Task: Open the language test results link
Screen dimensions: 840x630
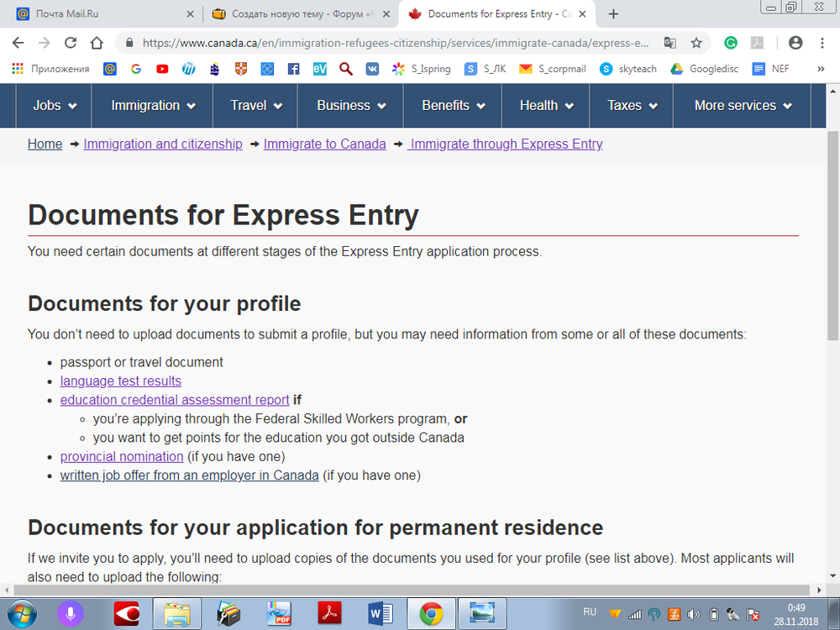Action: [121, 381]
